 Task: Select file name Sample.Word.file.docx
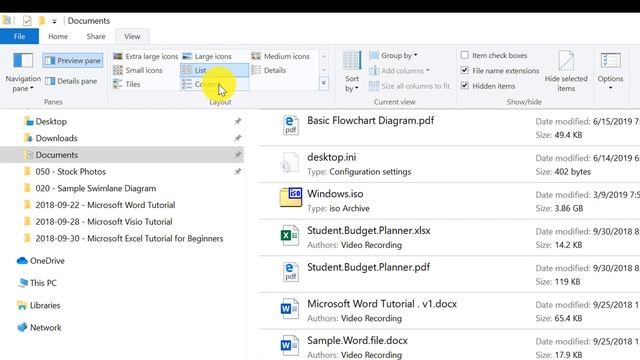(x=357, y=341)
